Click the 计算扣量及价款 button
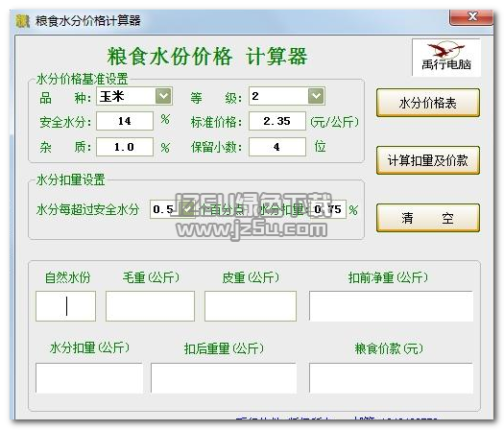504x430 pixels. 428,160
